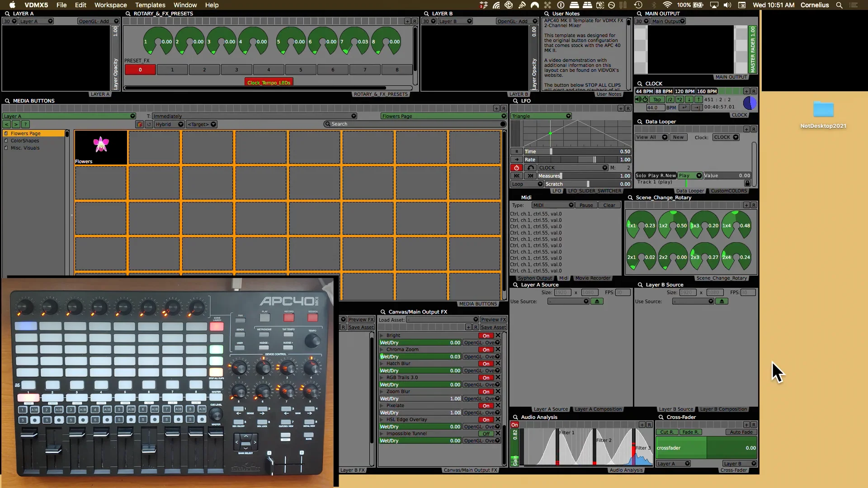Click the LFO retrigger loop-arrow icon
The width and height of the screenshot is (868, 488).
click(x=530, y=168)
